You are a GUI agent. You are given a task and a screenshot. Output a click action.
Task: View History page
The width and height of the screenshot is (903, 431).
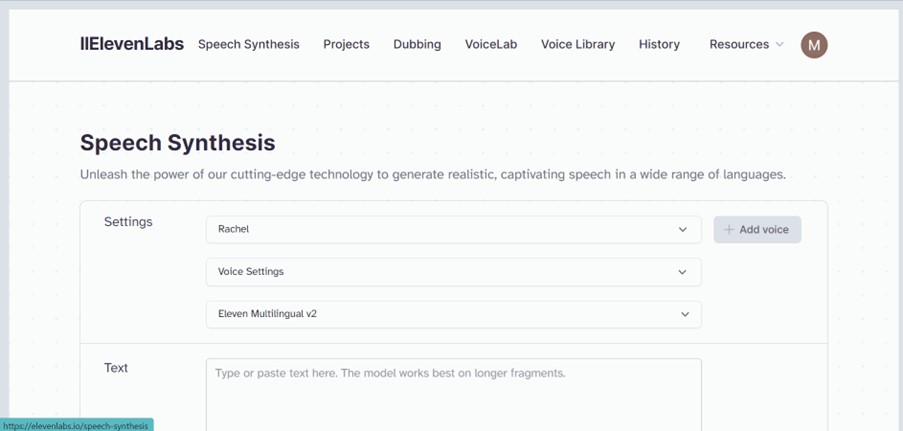click(x=659, y=44)
